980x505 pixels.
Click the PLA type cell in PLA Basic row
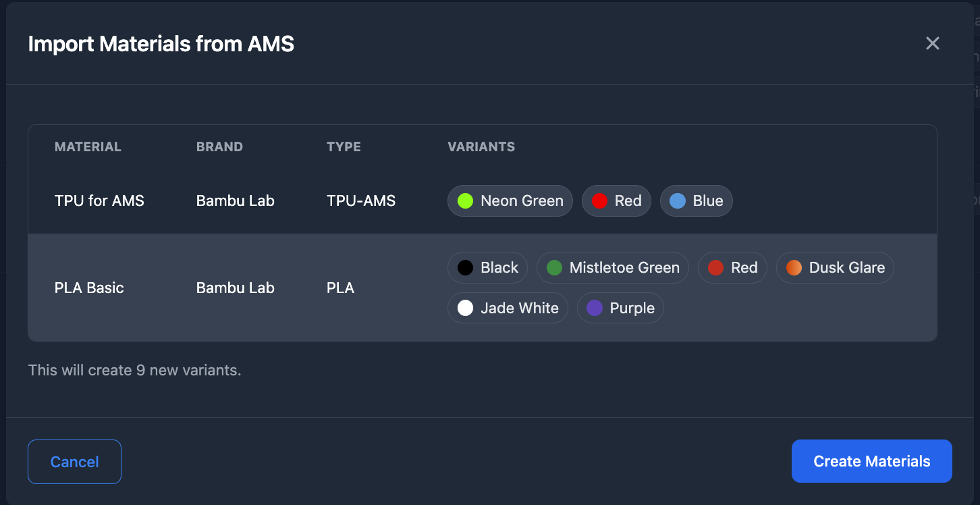(x=340, y=288)
